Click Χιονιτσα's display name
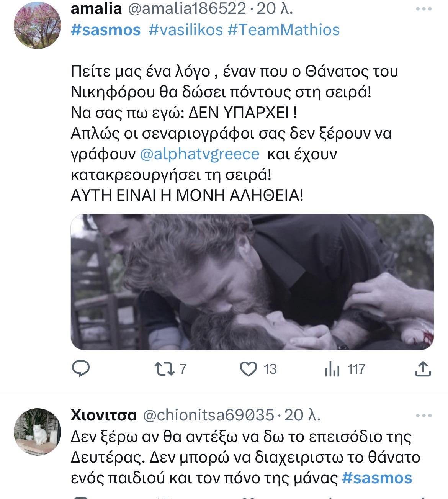The width and height of the screenshot is (448, 499). pos(104,415)
